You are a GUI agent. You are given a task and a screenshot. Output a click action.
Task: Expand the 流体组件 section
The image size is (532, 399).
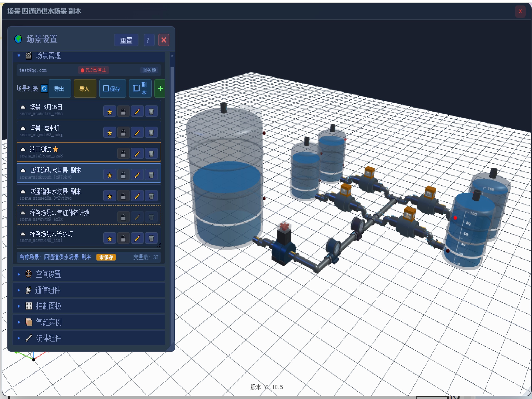(x=89, y=338)
